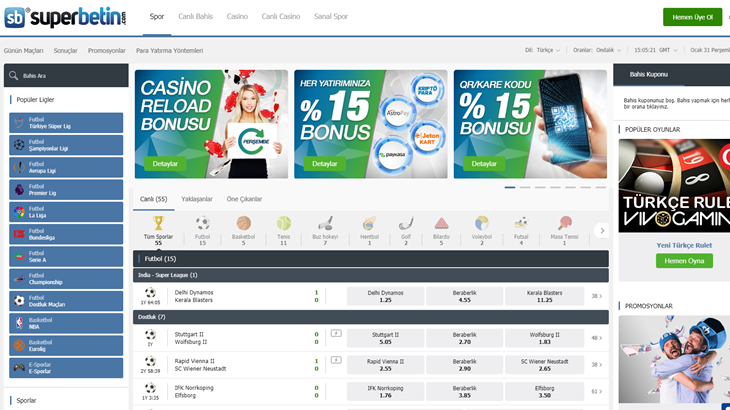Select Golf sport icon
Image resolution: width=730 pixels, height=410 pixels.
click(406, 223)
